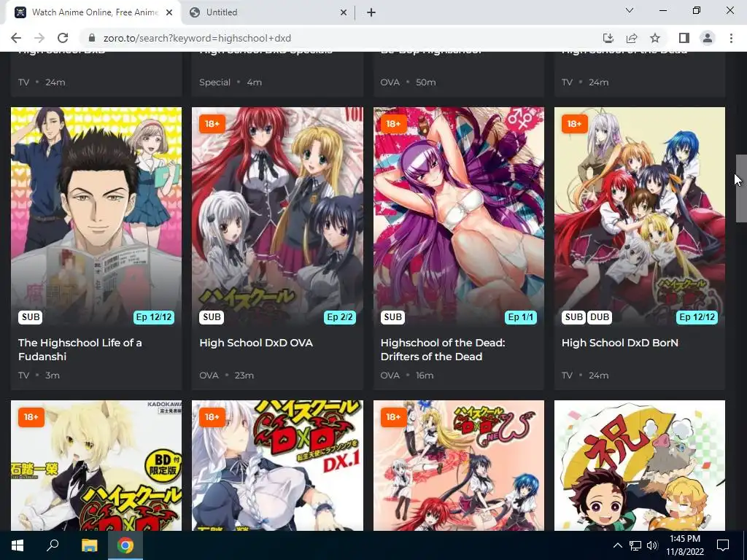This screenshot has width=747, height=560.
Task: Open File Explorer from the taskbar
Action: [x=89, y=545]
